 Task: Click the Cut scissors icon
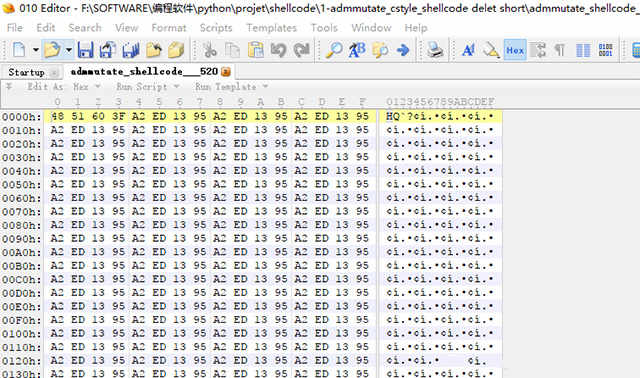point(210,50)
